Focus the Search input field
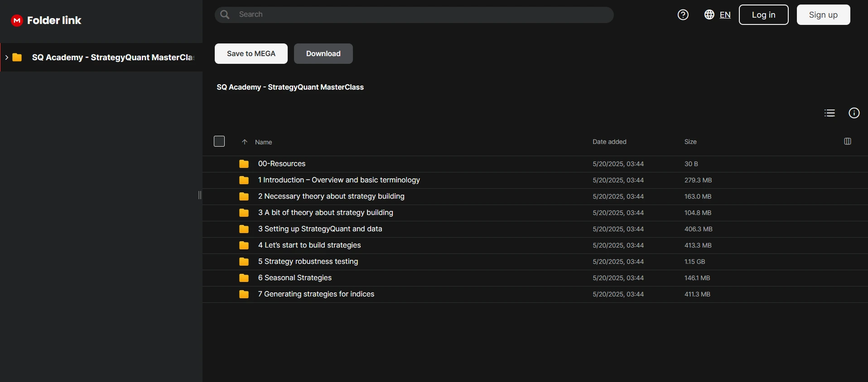 pos(414,14)
